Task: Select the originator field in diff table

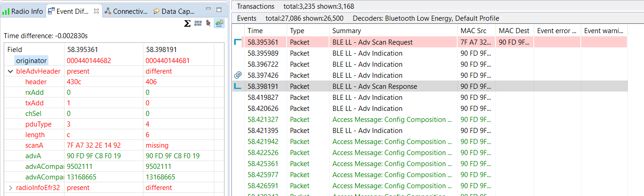Action: click(x=30, y=61)
